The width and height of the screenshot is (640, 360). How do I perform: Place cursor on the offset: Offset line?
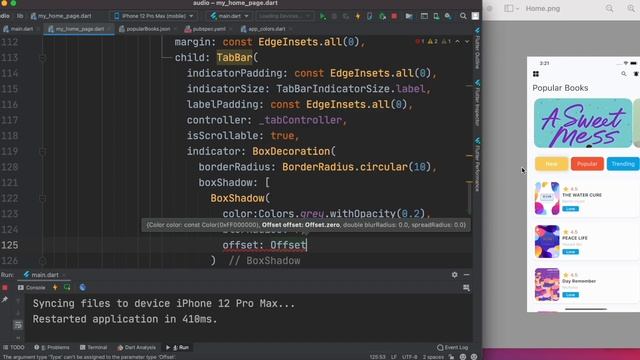click(264, 245)
